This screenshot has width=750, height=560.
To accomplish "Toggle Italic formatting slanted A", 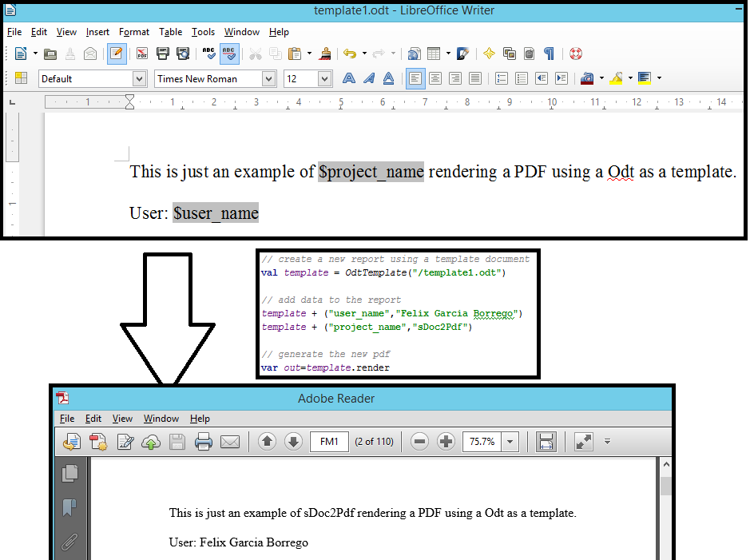I will pyautogui.click(x=369, y=78).
